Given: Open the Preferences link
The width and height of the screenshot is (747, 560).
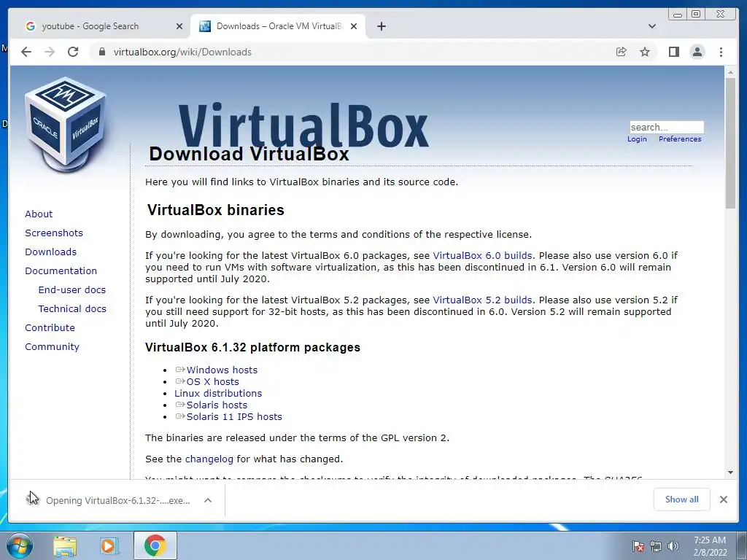Looking at the screenshot, I should (x=680, y=139).
